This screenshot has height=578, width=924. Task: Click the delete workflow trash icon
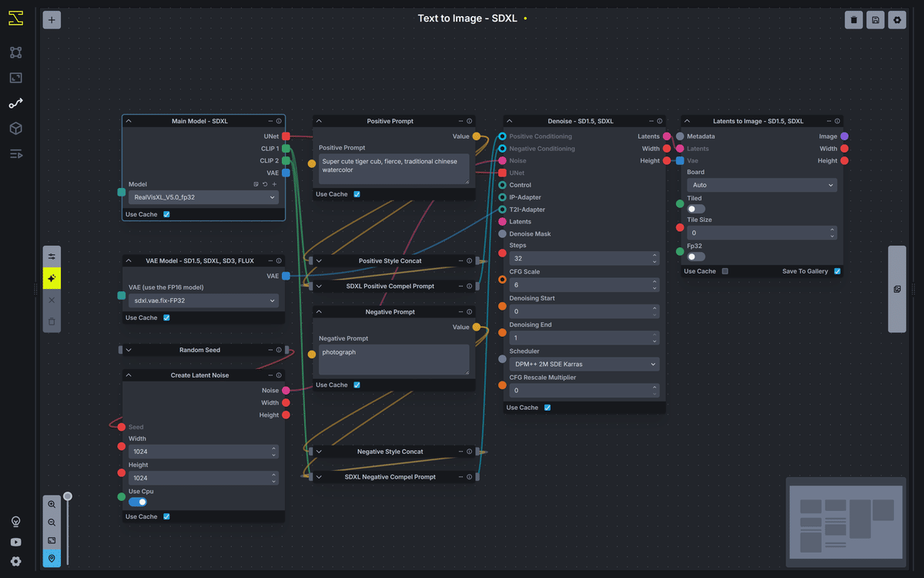pos(853,20)
